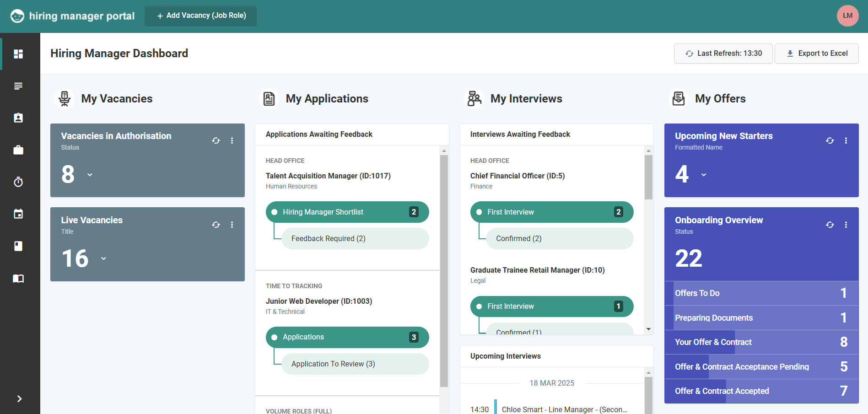Click the My Vacancies chair icon
The width and height of the screenshot is (868, 414).
pyautogui.click(x=65, y=98)
